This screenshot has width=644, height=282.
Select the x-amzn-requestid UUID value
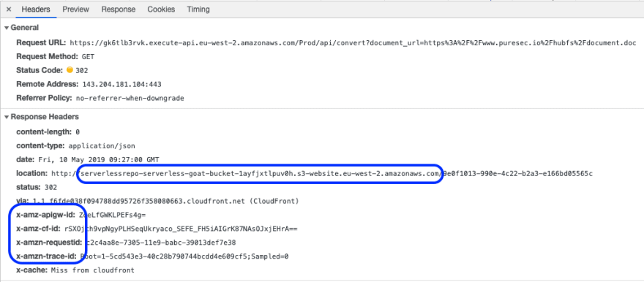point(160,243)
